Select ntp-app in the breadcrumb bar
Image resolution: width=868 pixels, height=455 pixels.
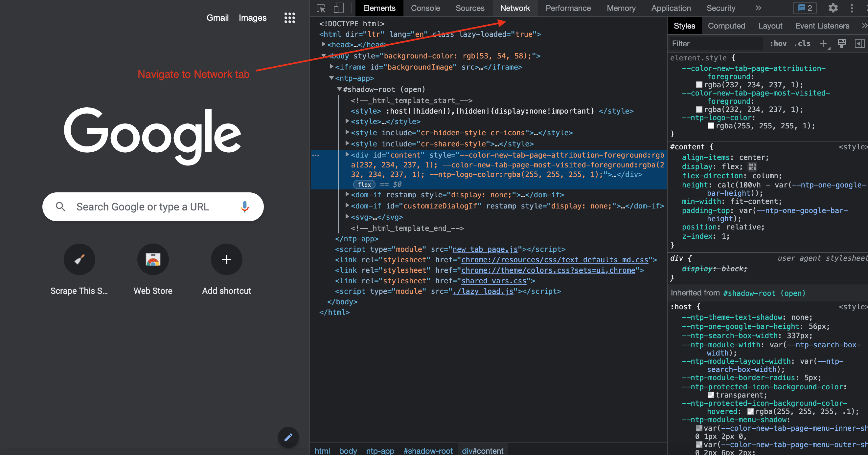pyautogui.click(x=380, y=451)
